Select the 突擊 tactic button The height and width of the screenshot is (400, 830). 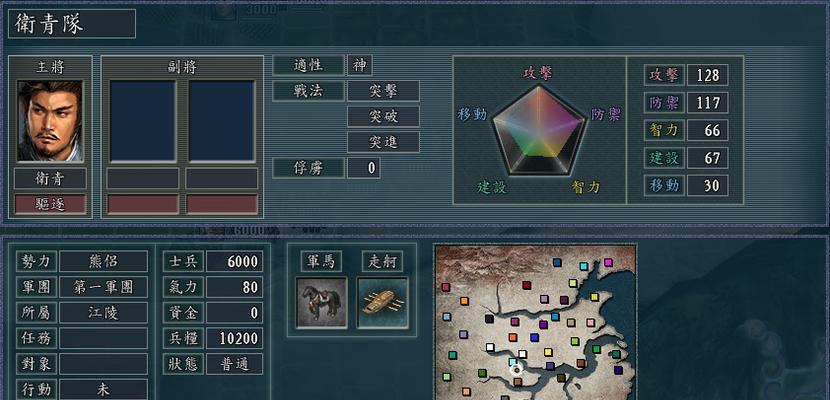[x=383, y=91]
